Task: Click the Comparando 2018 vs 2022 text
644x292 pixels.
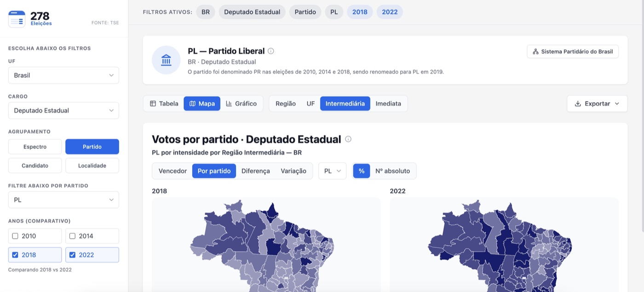Action: pyautogui.click(x=40, y=270)
